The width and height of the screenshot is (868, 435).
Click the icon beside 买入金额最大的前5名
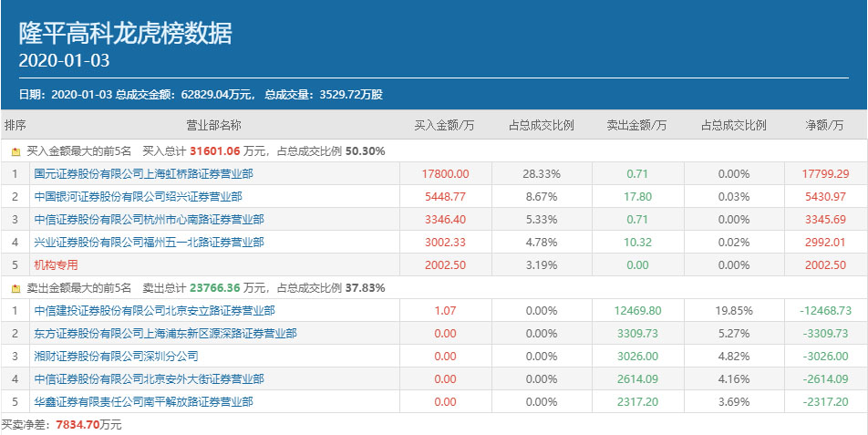click(x=16, y=151)
